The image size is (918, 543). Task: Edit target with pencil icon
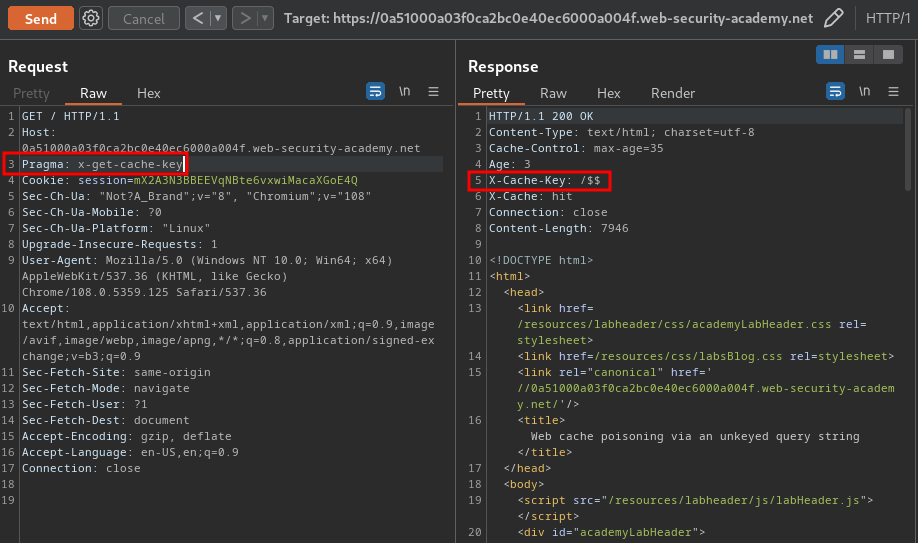tap(834, 19)
